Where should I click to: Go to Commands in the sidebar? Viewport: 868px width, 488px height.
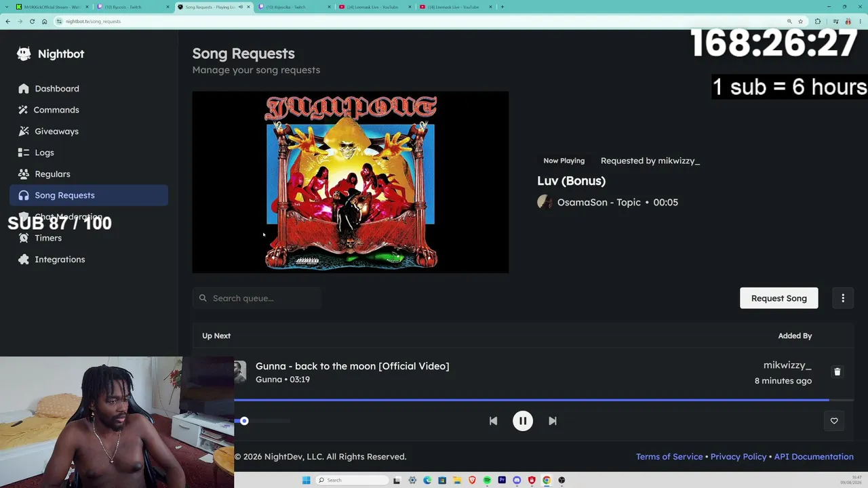click(89, 110)
